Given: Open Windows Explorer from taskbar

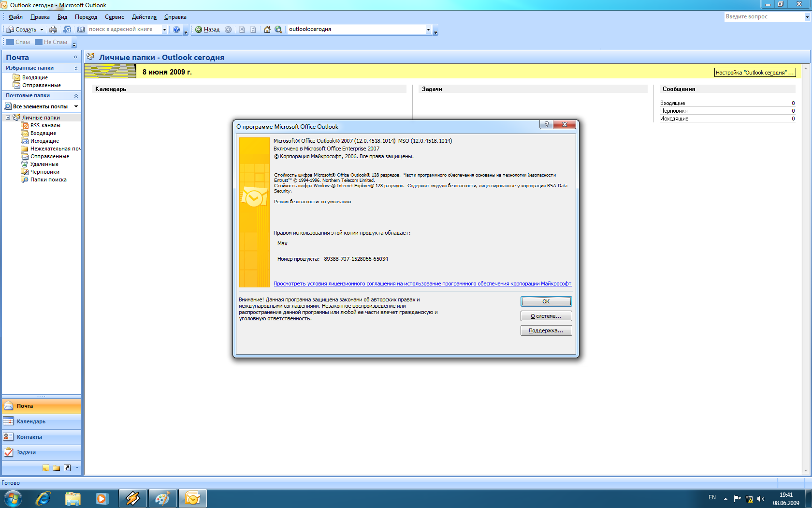Looking at the screenshot, I should click(72, 498).
